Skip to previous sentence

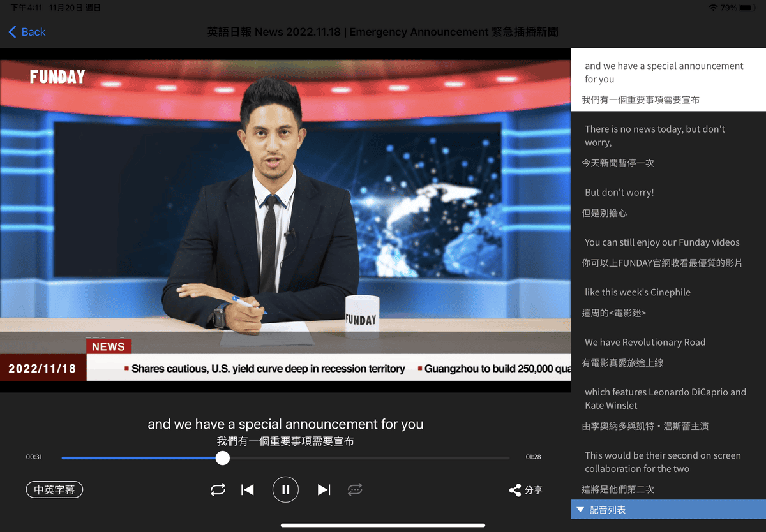point(248,489)
